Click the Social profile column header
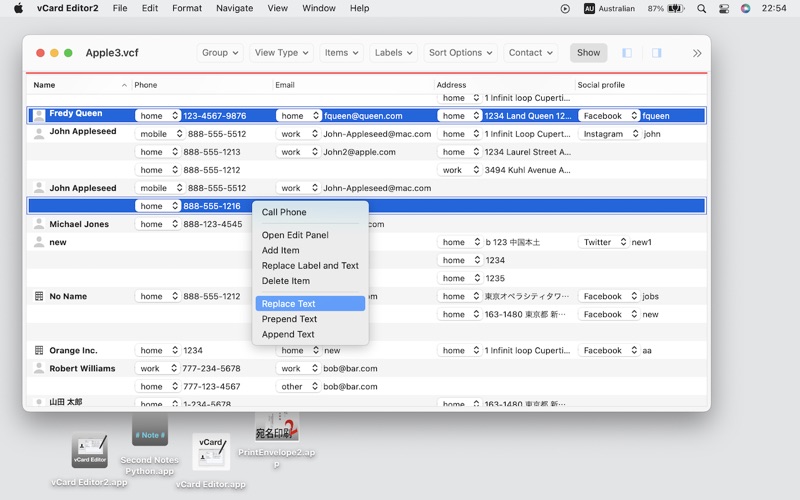 pyautogui.click(x=640, y=85)
